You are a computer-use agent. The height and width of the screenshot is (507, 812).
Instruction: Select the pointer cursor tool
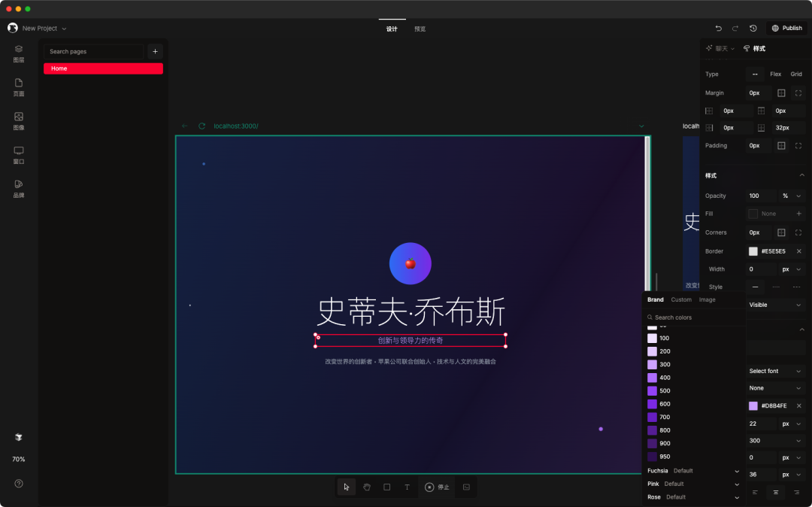click(347, 487)
